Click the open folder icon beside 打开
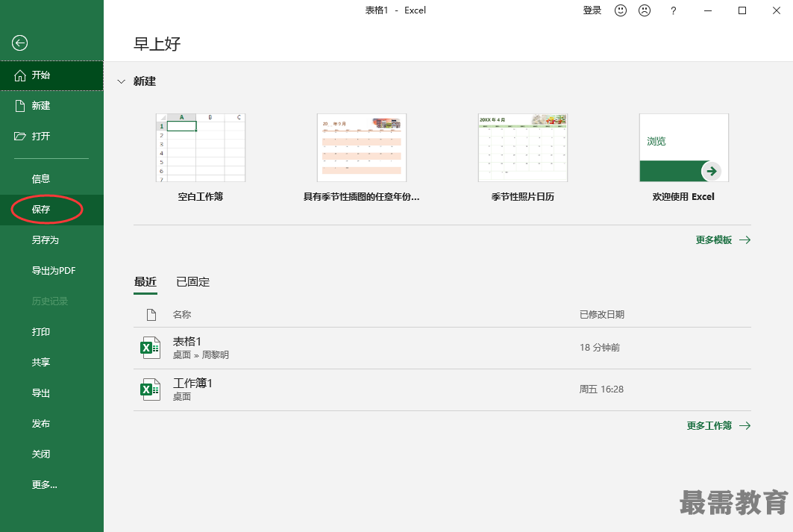This screenshot has height=532, width=793. (x=19, y=136)
